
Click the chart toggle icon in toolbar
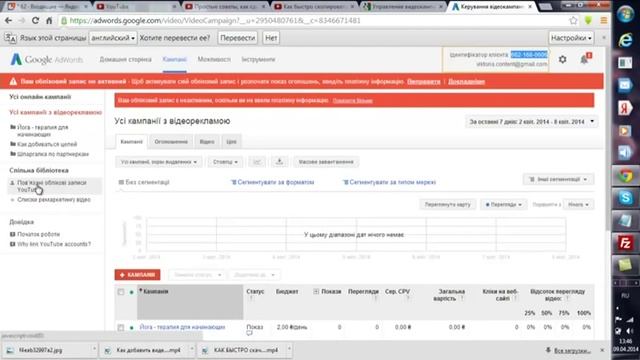tap(257, 162)
